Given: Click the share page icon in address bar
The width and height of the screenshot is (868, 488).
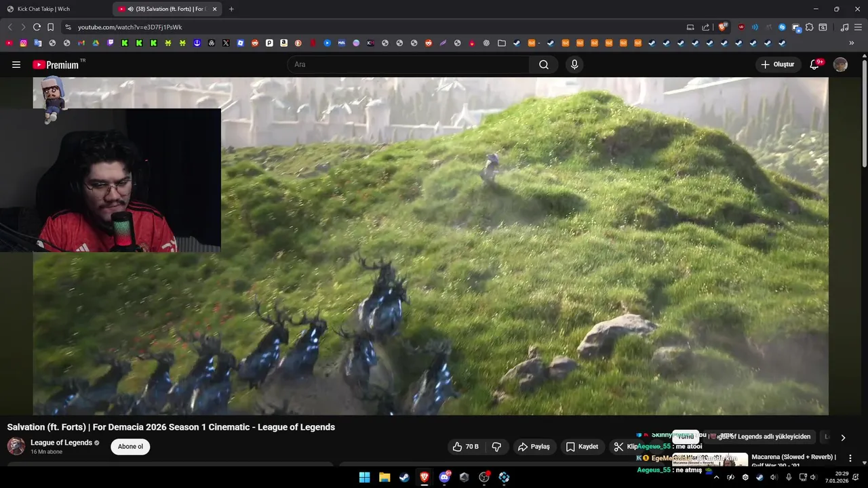Looking at the screenshot, I should click(705, 27).
